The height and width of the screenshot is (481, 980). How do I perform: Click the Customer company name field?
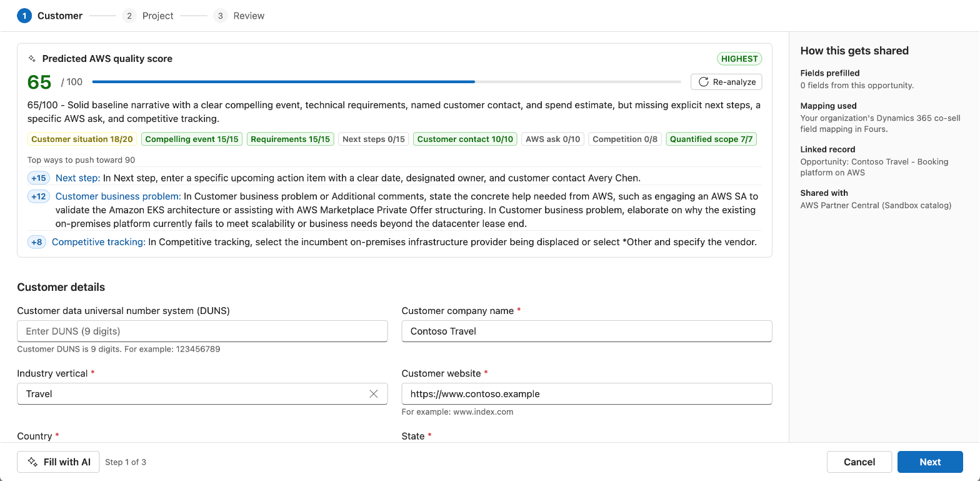tap(587, 332)
